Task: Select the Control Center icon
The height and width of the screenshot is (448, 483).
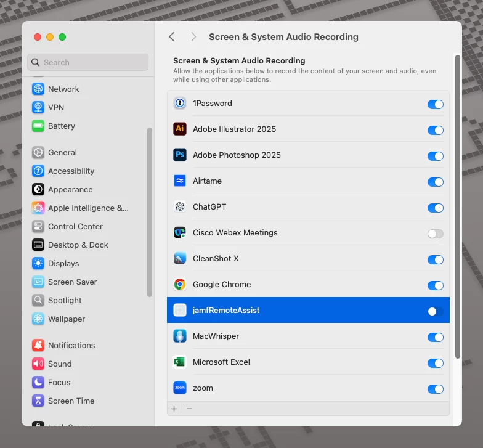Action: (38, 227)
